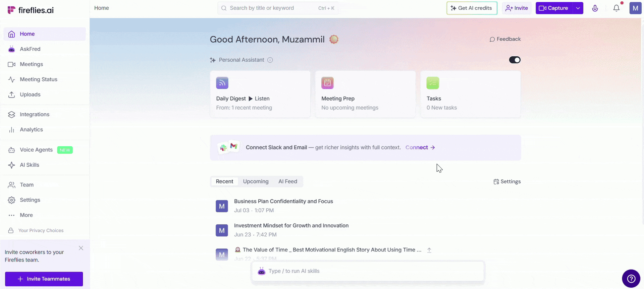
Task: Open meetings list Settings
Action: [x=507, y=182]
